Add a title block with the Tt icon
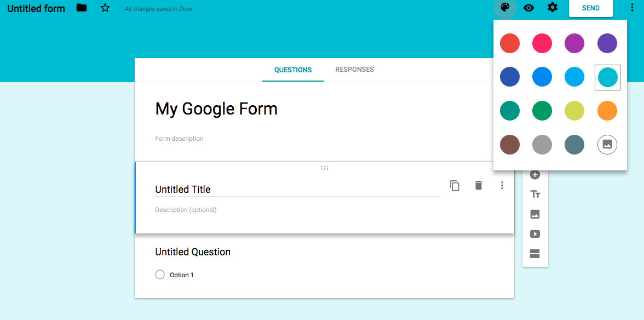Viewport: 644px width, 320px height. (x=535, y=194)
